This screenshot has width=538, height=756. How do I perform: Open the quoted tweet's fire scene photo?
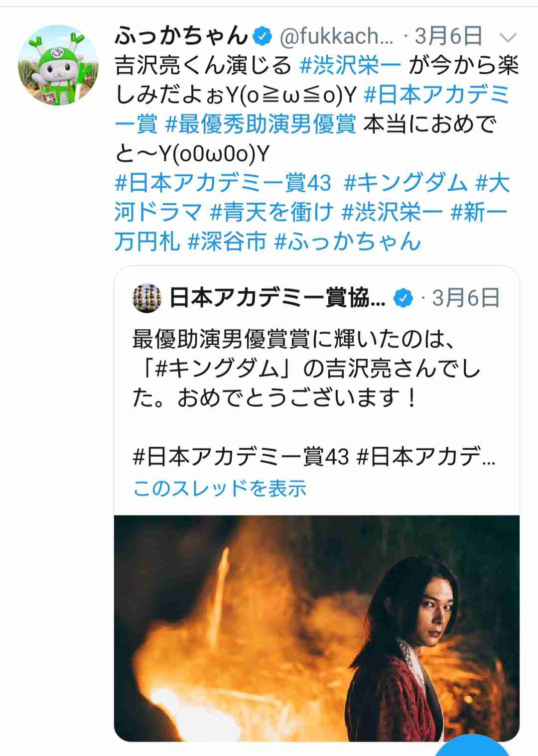[317, 628]
